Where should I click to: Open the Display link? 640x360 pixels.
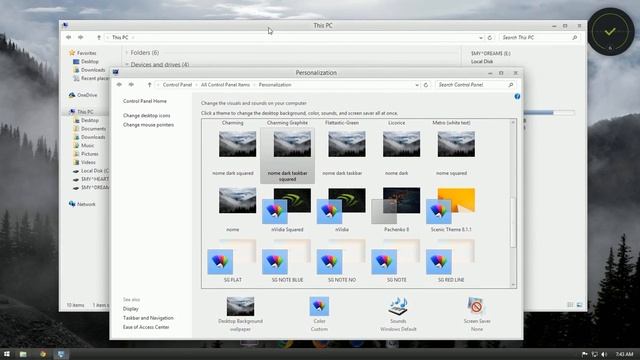131,309
